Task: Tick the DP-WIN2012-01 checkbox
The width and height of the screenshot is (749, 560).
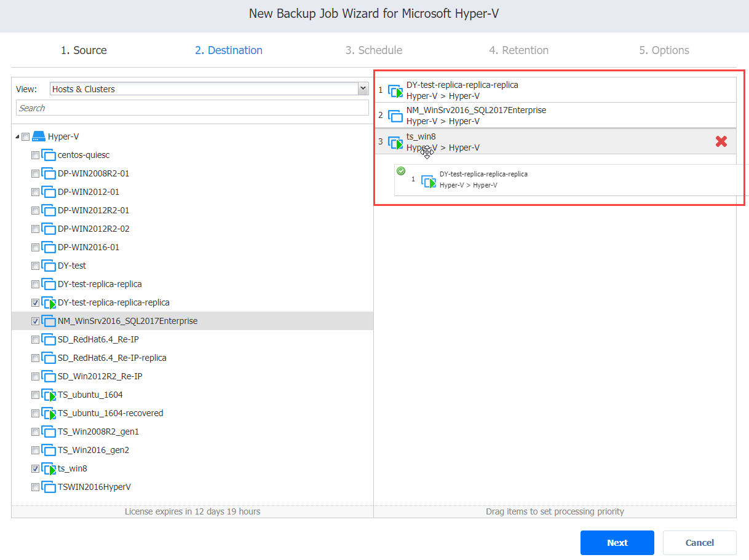Action: point(35,192)
